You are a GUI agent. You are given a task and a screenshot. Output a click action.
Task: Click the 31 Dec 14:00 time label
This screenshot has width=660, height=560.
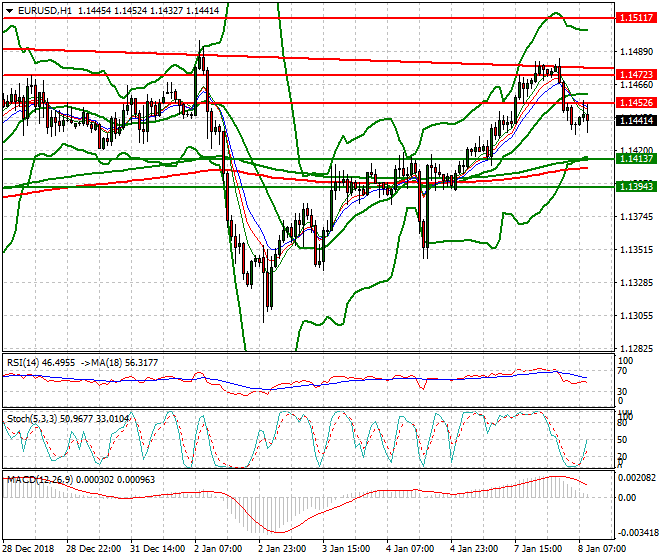point(158,549)
